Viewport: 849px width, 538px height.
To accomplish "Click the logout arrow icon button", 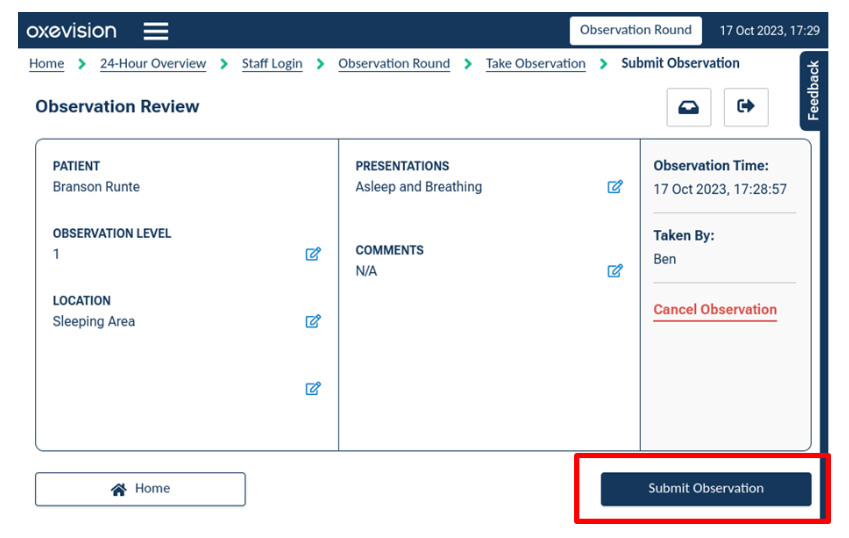I will [746, 107].
